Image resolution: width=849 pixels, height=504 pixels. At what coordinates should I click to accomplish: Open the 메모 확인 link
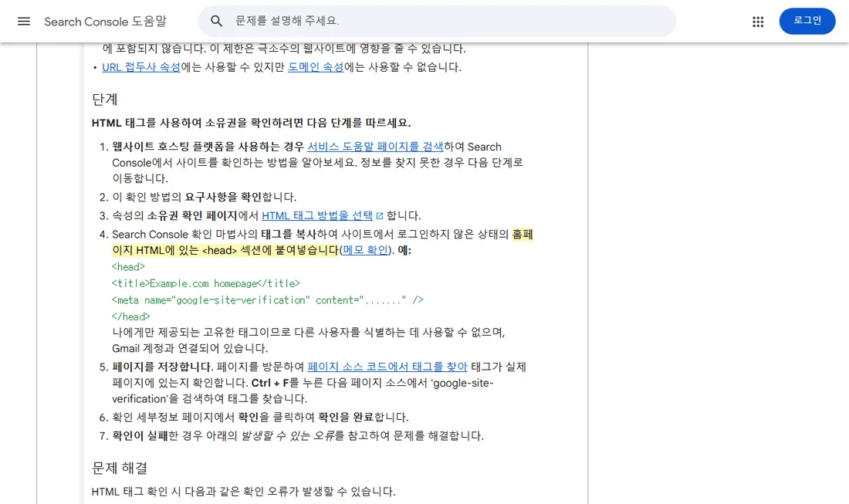coord(365,250)
